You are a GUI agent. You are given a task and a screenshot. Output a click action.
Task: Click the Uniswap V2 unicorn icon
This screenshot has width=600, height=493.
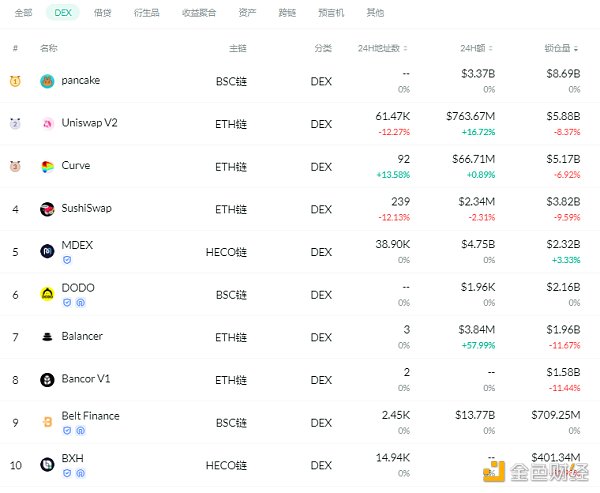[47, 124]
